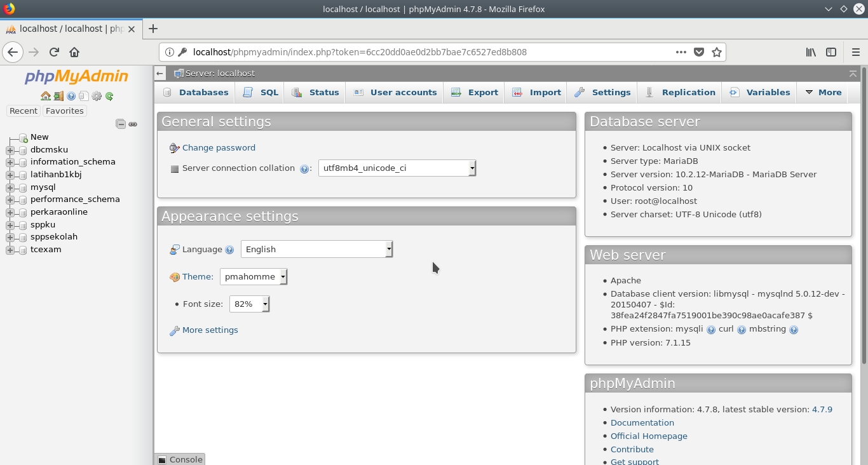
Task: Reload the page in Firefox
Action: pyautogui.click(x=54, y=52)
